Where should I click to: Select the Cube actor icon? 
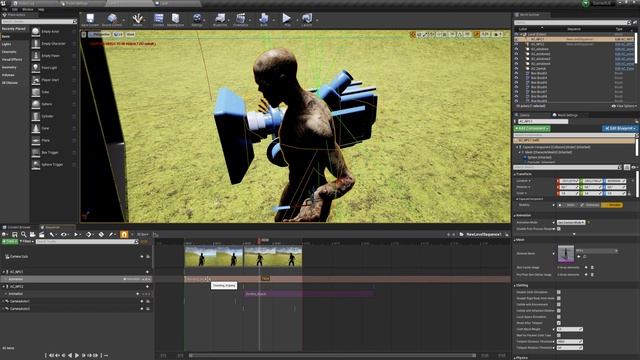click(36, 92)
